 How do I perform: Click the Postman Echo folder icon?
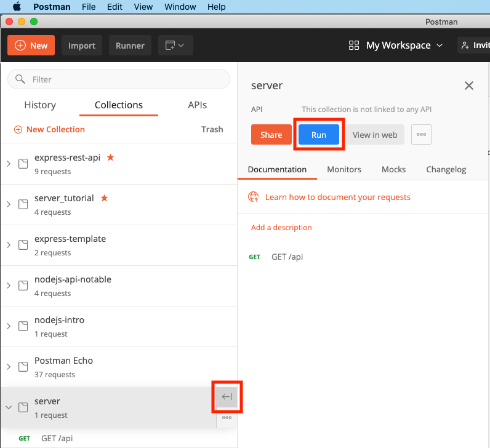23,367
